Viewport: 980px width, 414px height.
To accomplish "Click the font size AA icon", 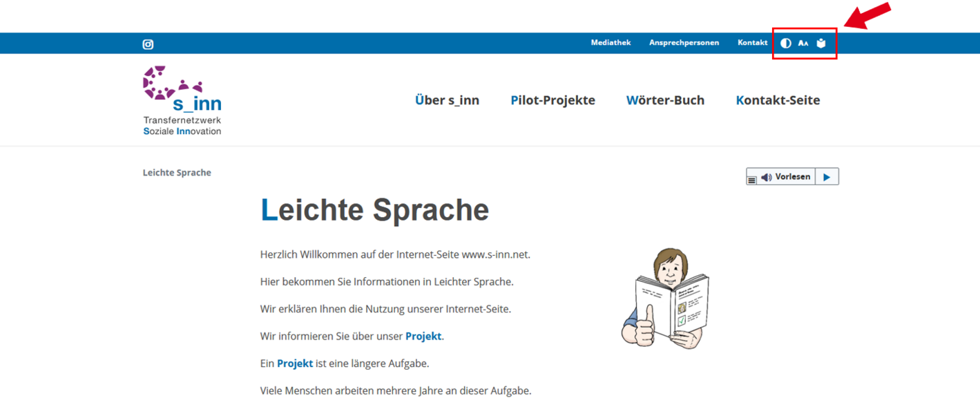I will (x=803, y=43).
